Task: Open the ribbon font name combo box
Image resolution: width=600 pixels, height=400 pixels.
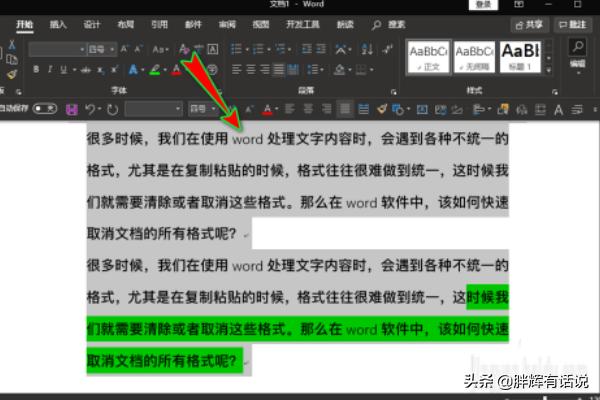Action: 57,49
